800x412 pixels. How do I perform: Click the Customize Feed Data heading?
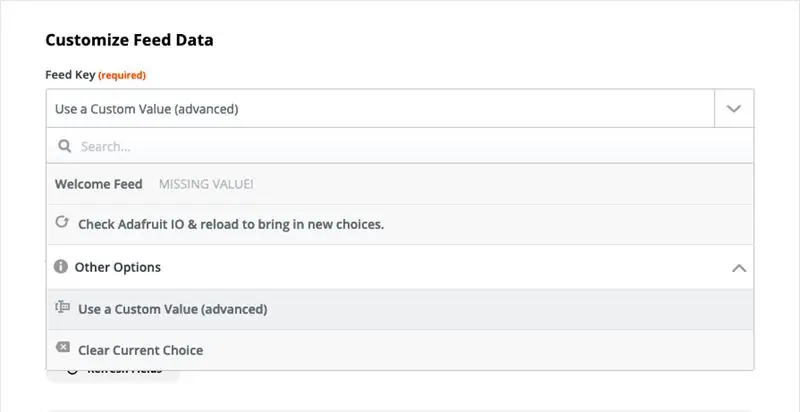pos(129,40)
